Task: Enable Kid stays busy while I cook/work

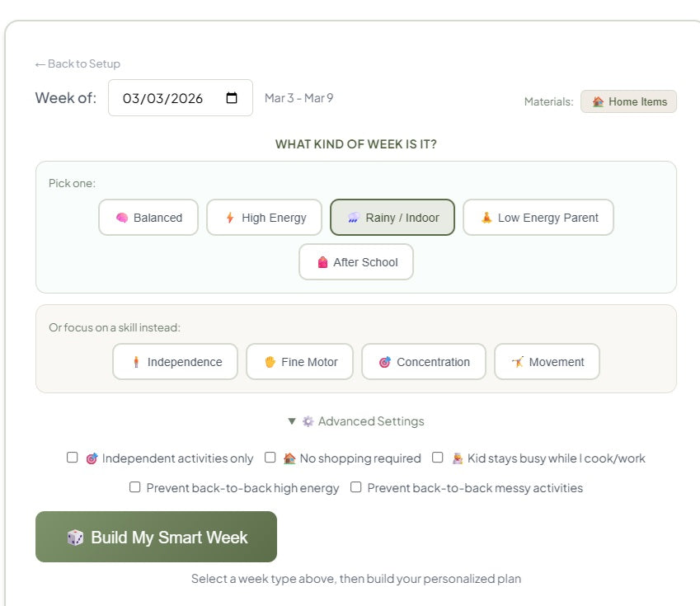Action: [x=438, y=458]
